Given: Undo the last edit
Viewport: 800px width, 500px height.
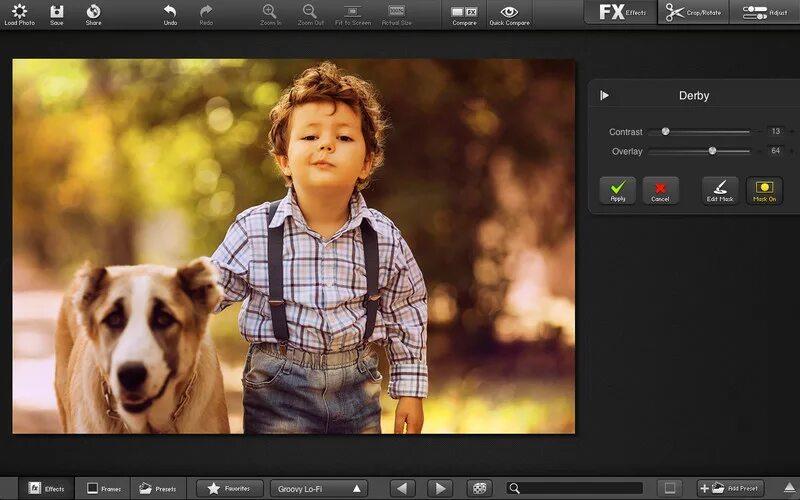Looking at the screenshot, I should pyautogui.click(x=170, y=11).
